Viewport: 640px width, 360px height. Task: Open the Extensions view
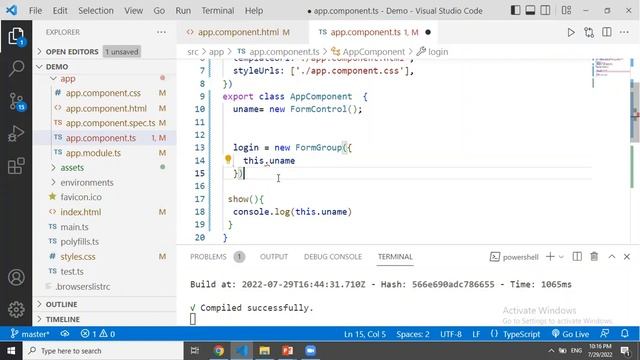pyautogui.click(x=16, y=166)
